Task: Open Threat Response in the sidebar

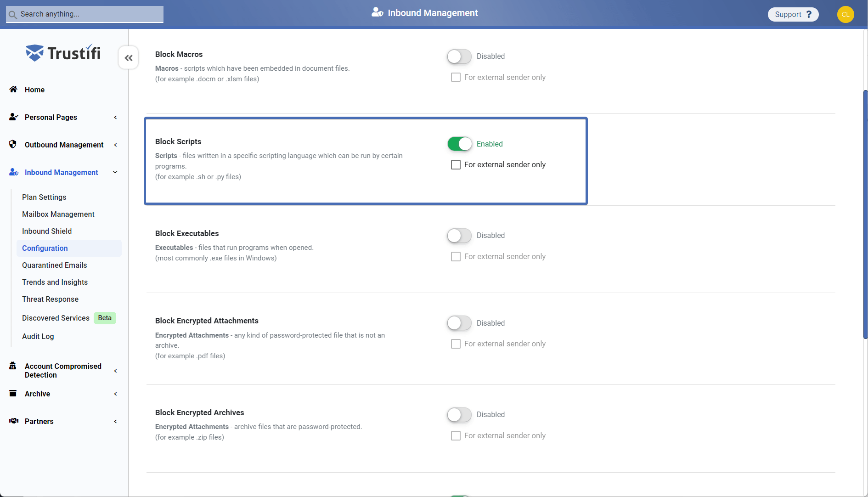Action: point(50,299)
